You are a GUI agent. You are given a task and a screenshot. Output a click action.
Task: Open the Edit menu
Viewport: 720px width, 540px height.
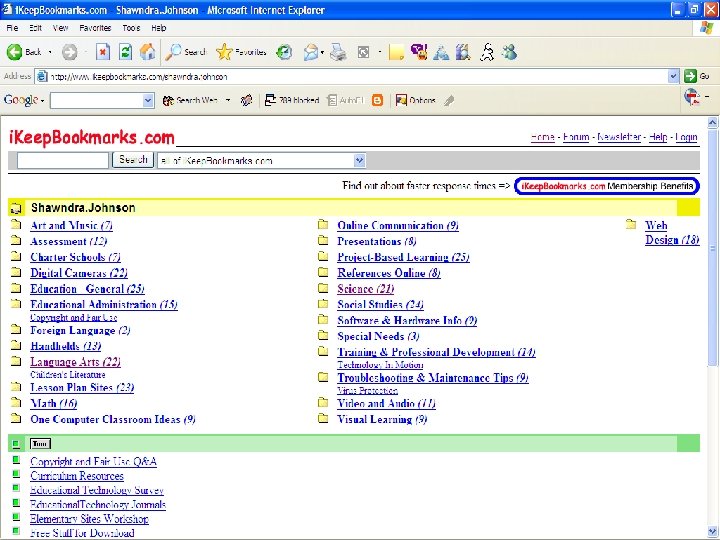pyautogui.click(x=35, y=28)
